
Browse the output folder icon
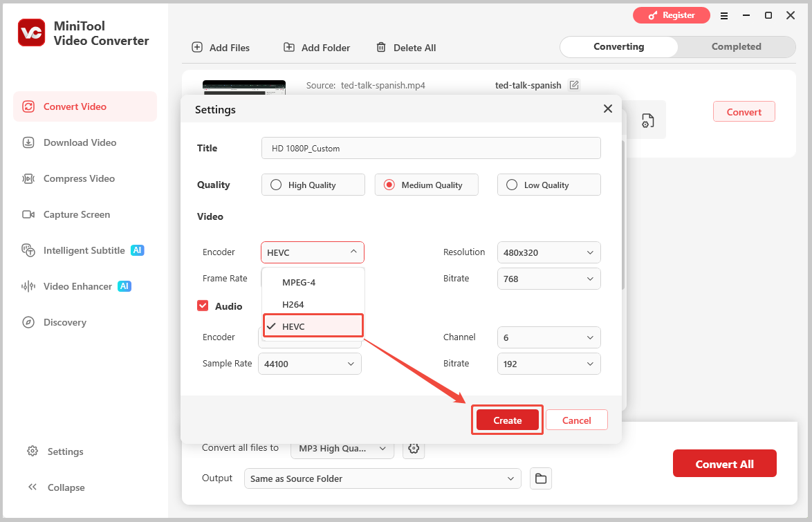pos(541,478)
